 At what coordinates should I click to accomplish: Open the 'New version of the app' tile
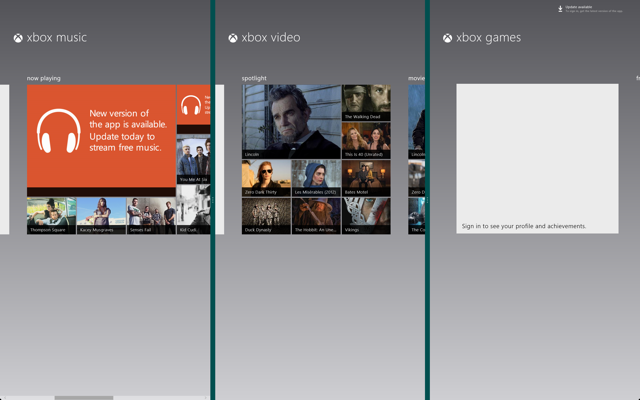(x=101, y=136)
